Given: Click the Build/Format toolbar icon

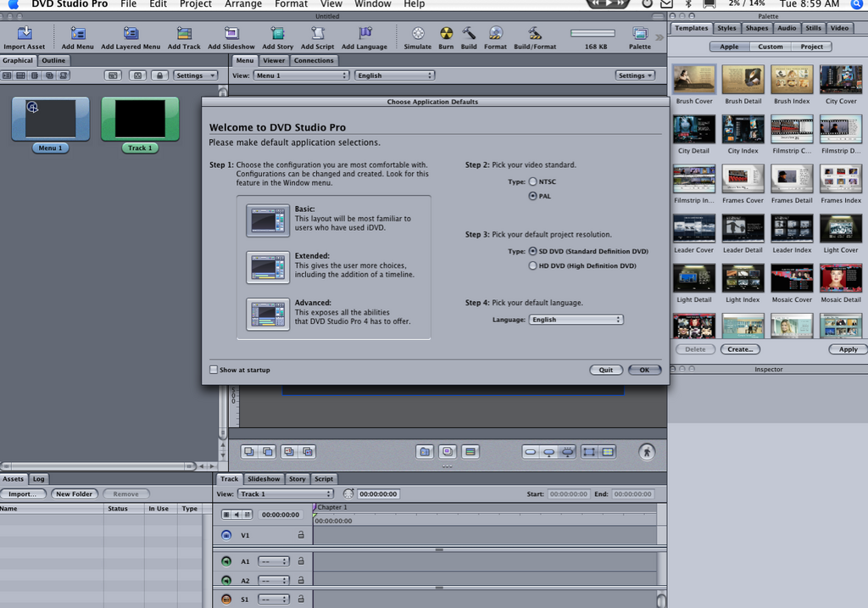Looking at the screenshot, I should (534, 33).
